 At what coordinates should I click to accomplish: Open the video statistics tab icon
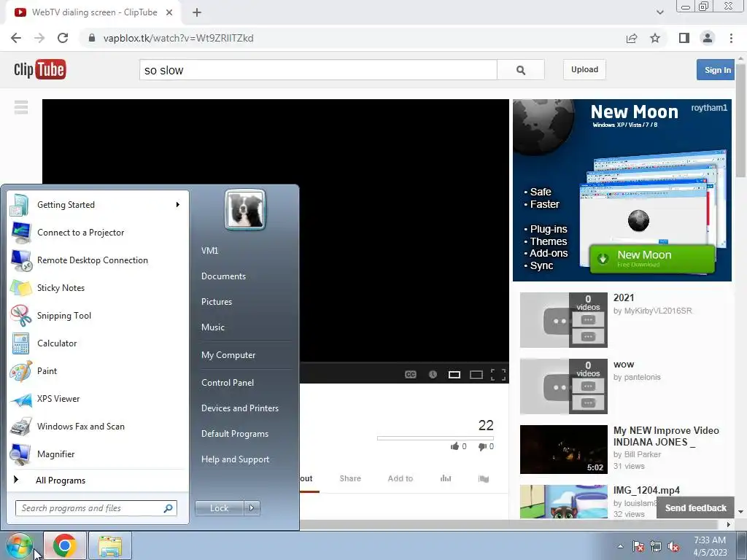(x=446, y=478)
